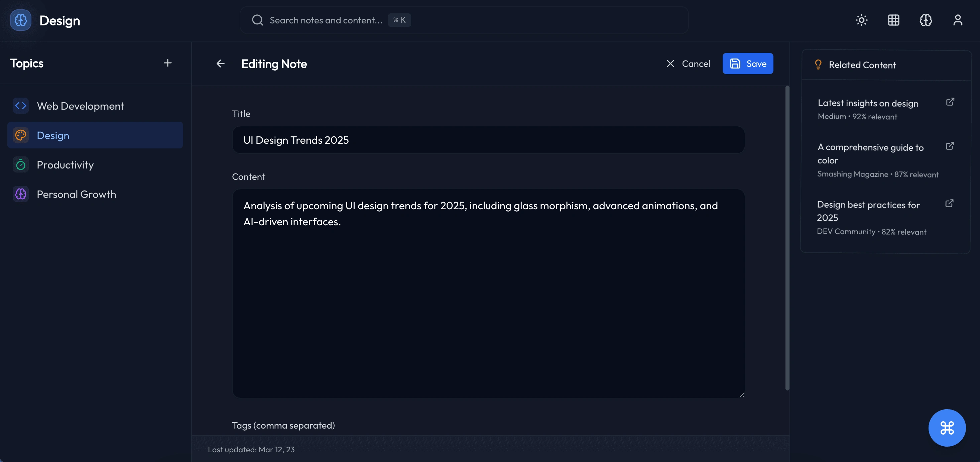
Task: Click the app logo next to Design
Action: pos(20,20)
